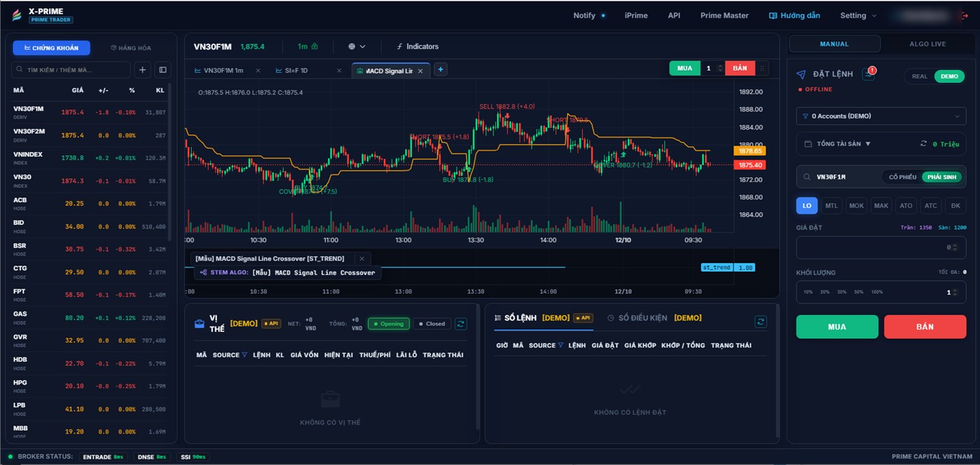
Task: Open the Notify notifications item
Action: pos(589,15)
